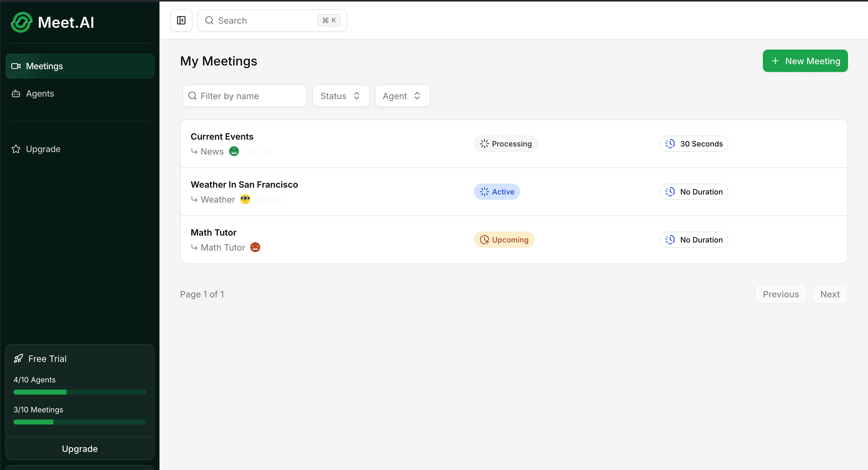Click the clock icon next to 30 Seconds
868x470 pixels.
pyautogui.click(x=670, y=144)
